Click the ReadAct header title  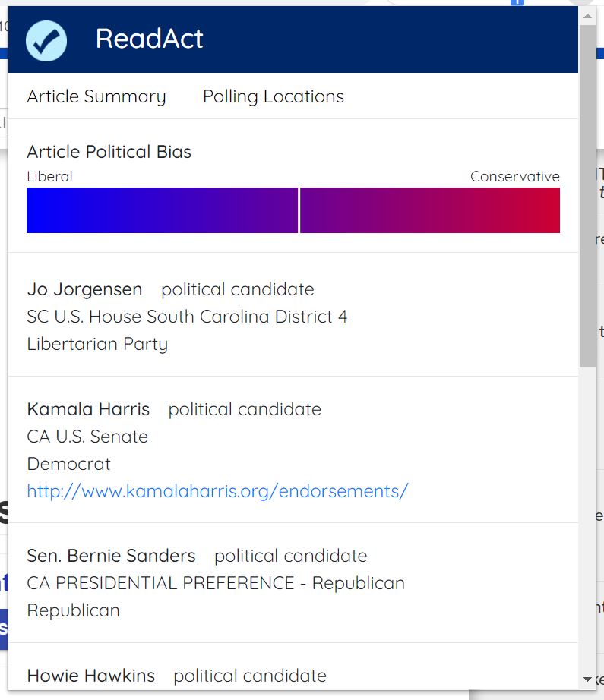click(150, 39)
